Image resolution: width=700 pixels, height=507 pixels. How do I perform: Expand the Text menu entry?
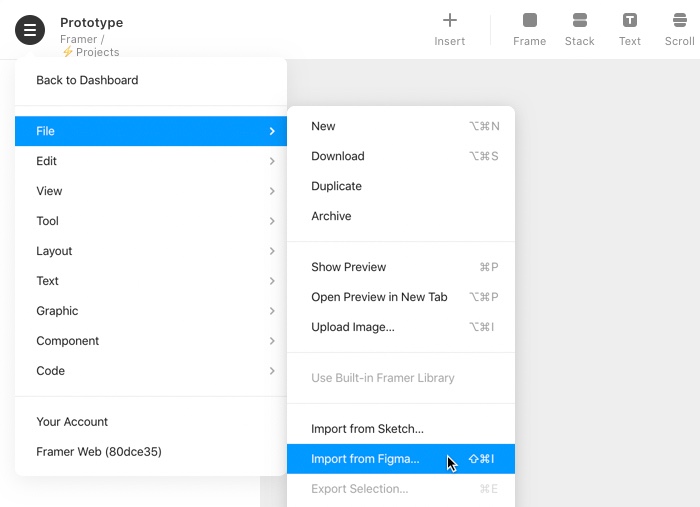(151, 281)
